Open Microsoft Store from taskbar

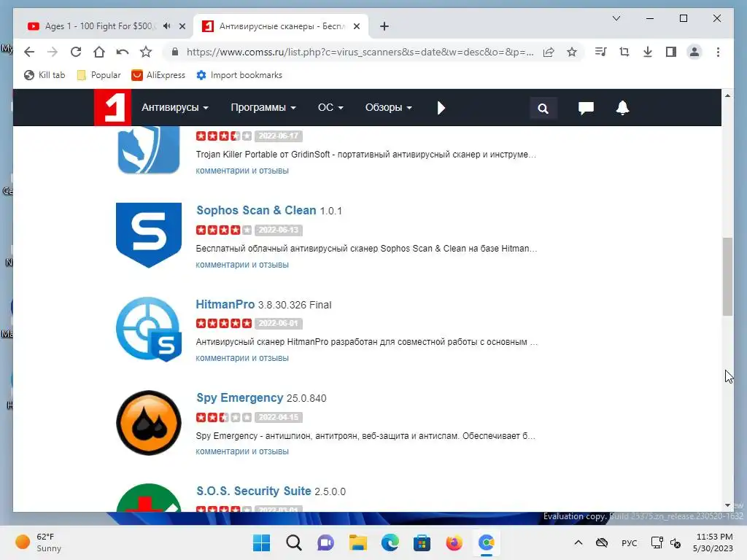(x=422, y=542)
